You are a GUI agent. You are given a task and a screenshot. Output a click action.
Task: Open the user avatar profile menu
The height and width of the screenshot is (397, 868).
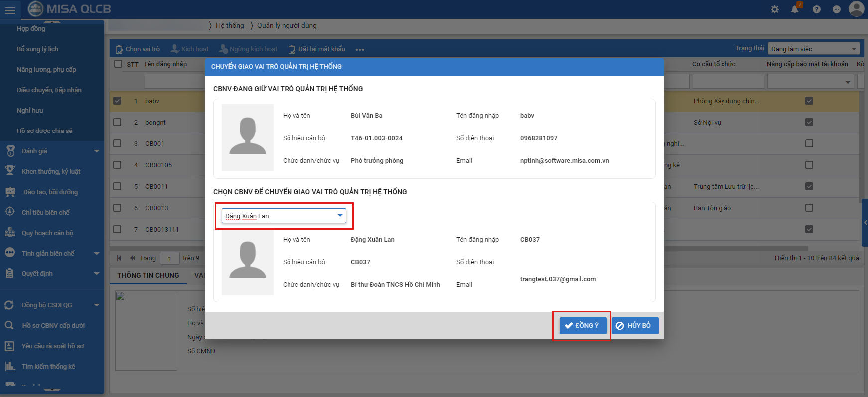(856, 9)
